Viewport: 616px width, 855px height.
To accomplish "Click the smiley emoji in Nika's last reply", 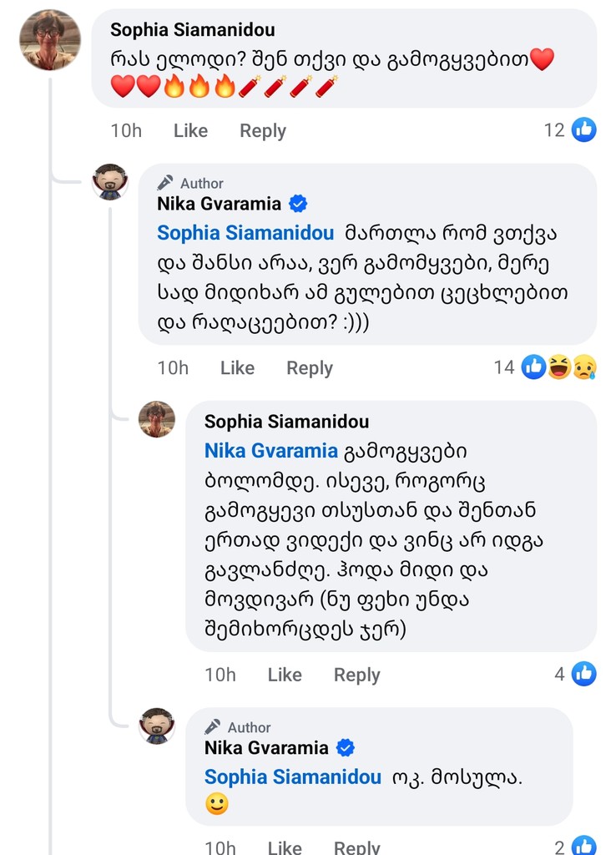I will point(217,803).
